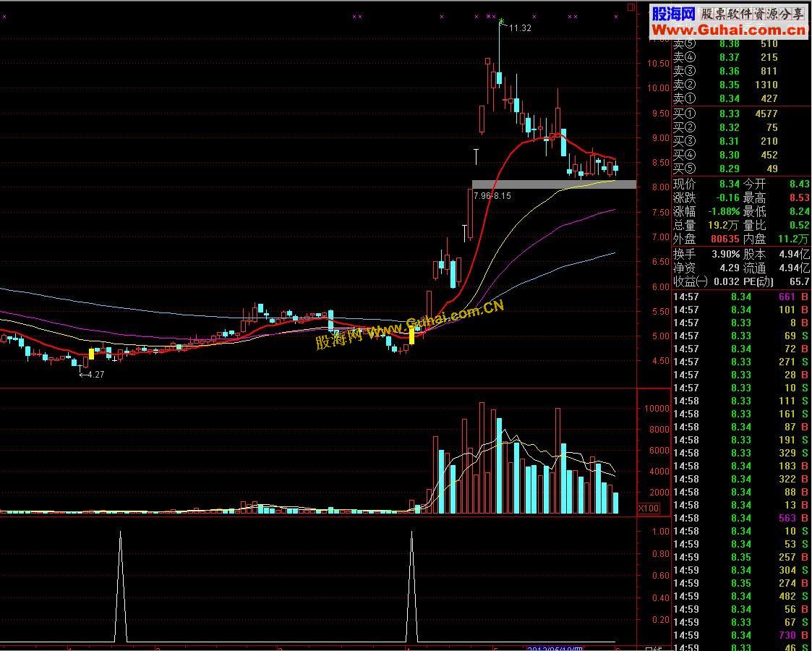
Task: Select the 卖③ order row at 8.36
Action: click(x=725, y=71)
